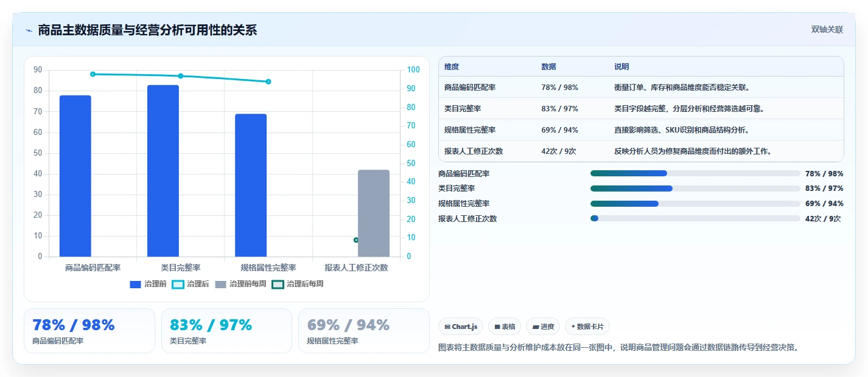This screenshot has width=868, height=377.
Task: Click the 维度 column header
Action: [x=452, y=67]
